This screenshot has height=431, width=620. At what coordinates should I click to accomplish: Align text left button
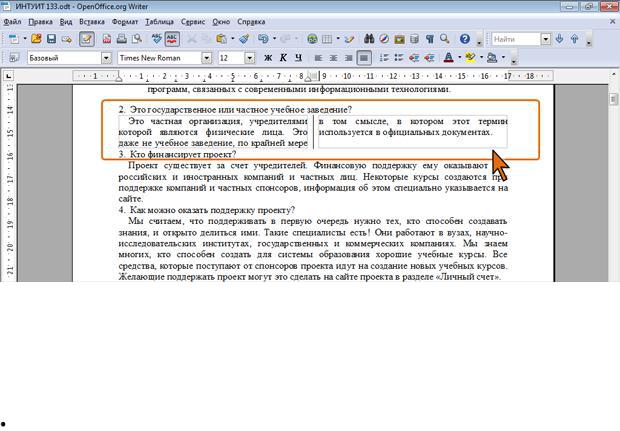pos(318,58)
